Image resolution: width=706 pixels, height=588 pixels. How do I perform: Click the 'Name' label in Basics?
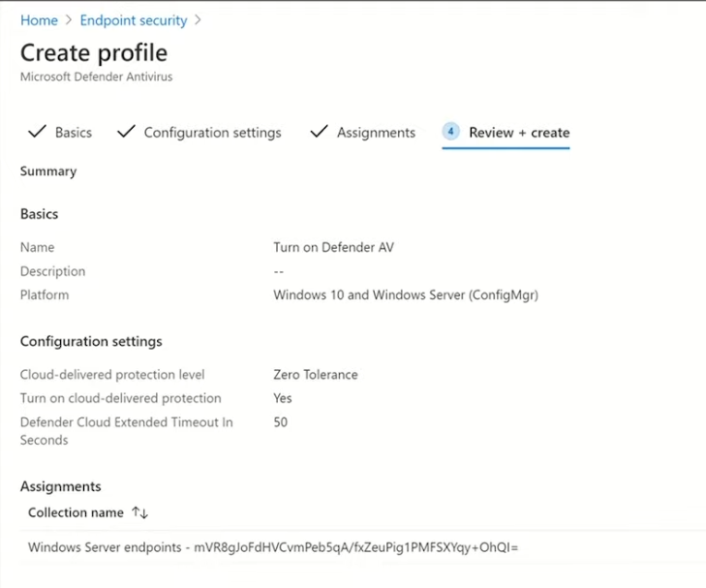point(38,247)
